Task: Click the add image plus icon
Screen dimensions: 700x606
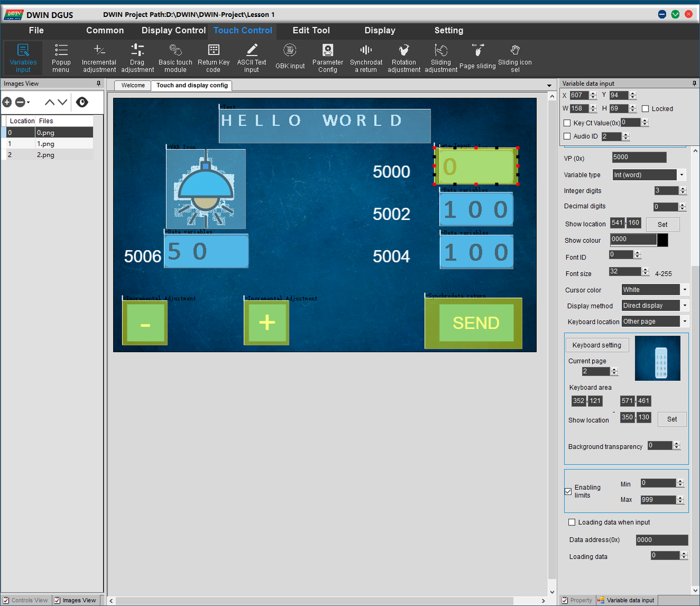Action: point(7,102)
